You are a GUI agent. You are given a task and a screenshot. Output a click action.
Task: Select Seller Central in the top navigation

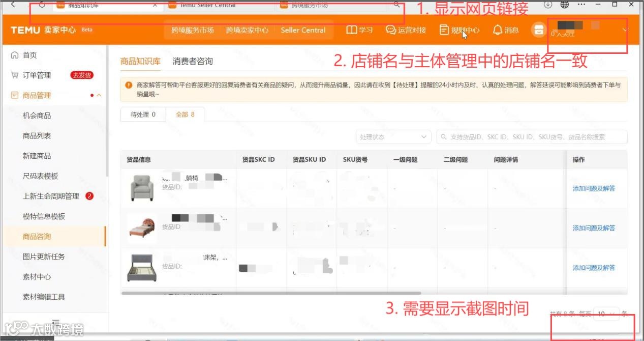click(303, 30)
